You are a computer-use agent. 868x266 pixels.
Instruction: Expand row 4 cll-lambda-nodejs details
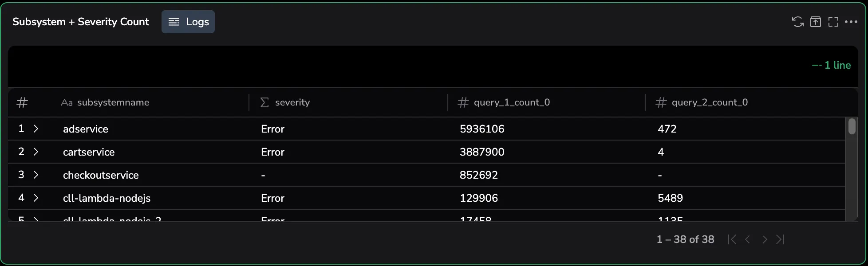36,198
